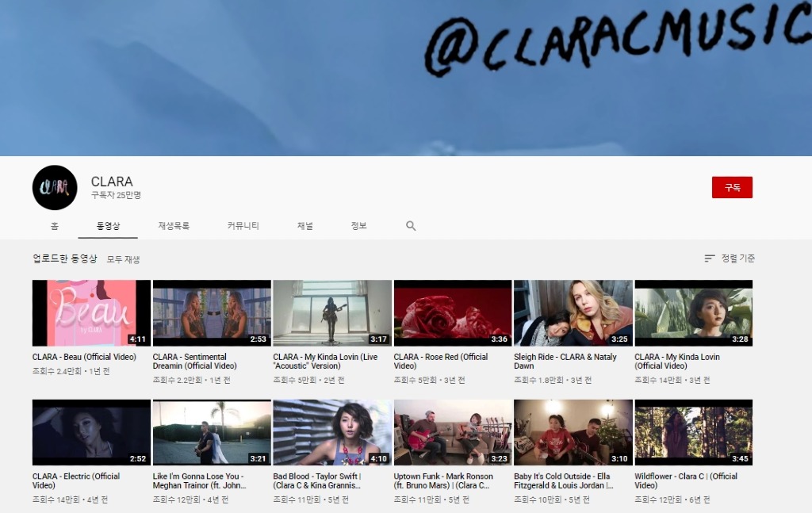Image resolution: width=812 pixels, height=513 pixels.
Task: Click the 'Like I'm Gonna Lose You' title link
Action: (199, 481)
